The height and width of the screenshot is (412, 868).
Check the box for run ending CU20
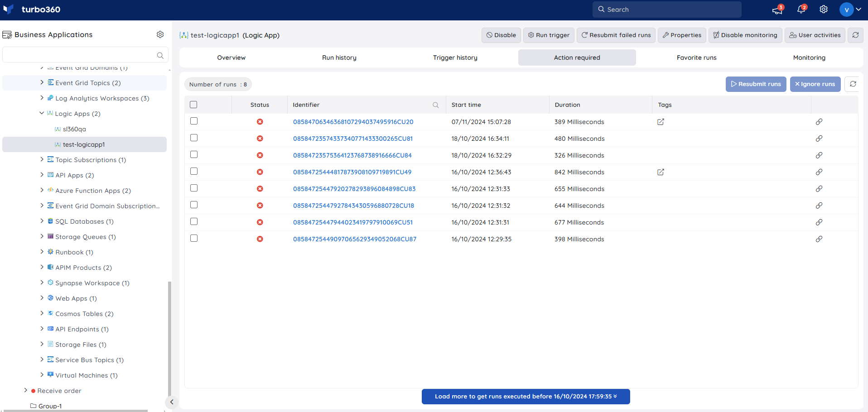pyautogui.click(x=194, y=121)
